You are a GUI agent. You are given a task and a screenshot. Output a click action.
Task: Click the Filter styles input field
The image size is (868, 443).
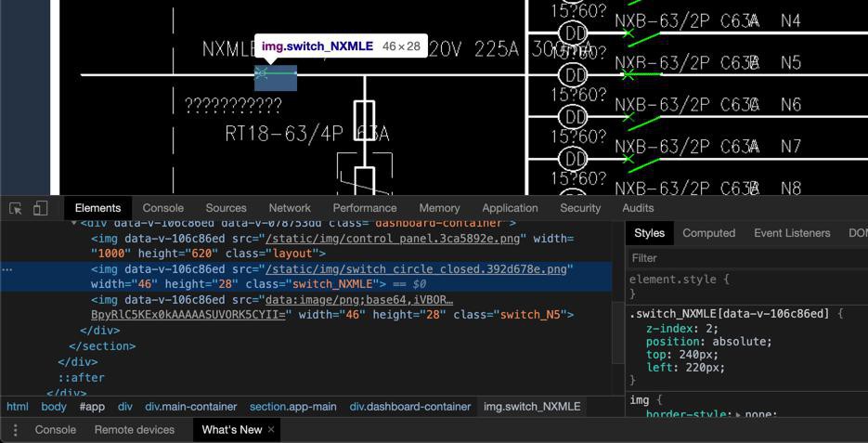coord(747,258)
